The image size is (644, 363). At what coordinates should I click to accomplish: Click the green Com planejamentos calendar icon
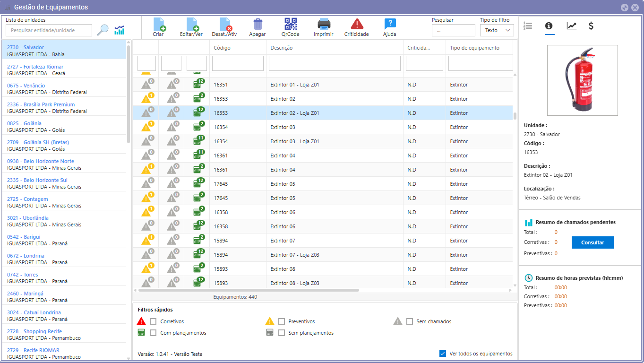point(141,332)
